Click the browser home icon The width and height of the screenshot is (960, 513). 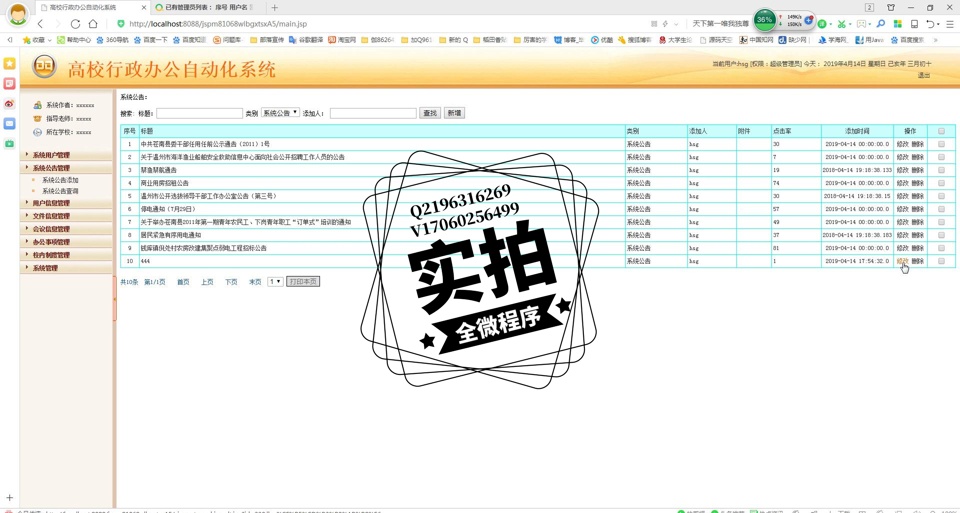(x=93, y=24)
